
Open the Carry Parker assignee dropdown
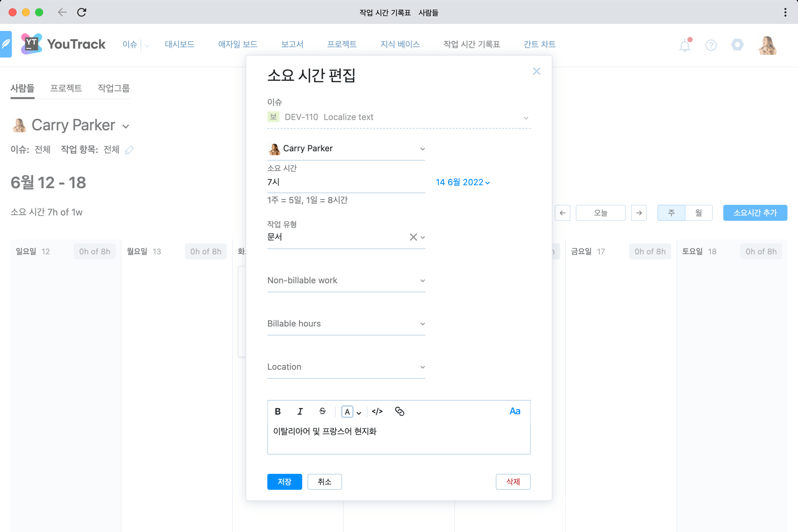pyautogui.click(x=422, y=149)
